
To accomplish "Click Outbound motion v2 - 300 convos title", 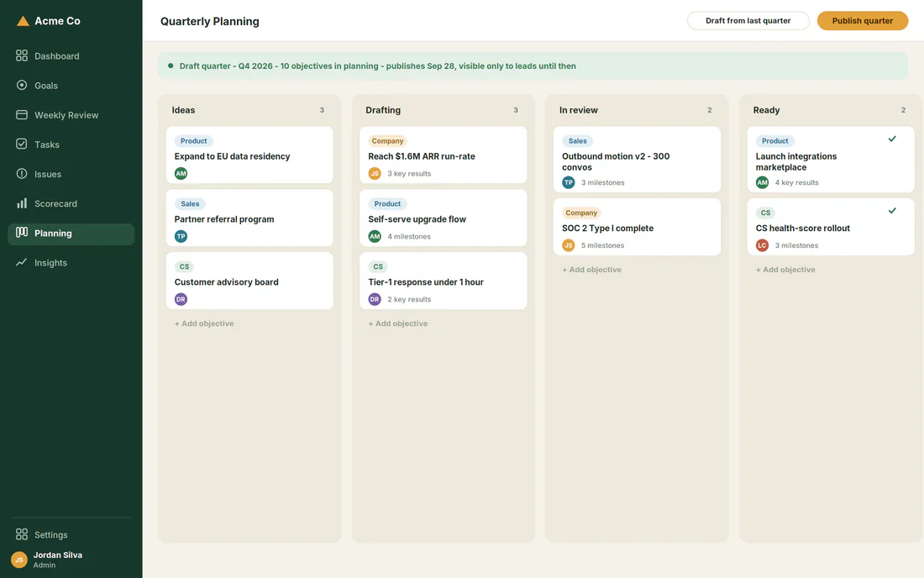I will click(615, 161).
